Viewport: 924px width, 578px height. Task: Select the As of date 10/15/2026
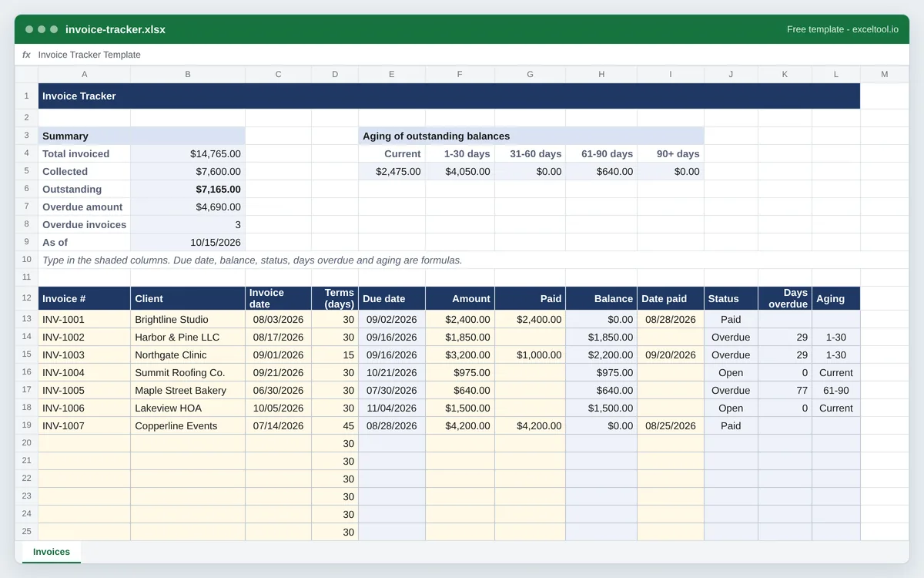pos(188,242)
